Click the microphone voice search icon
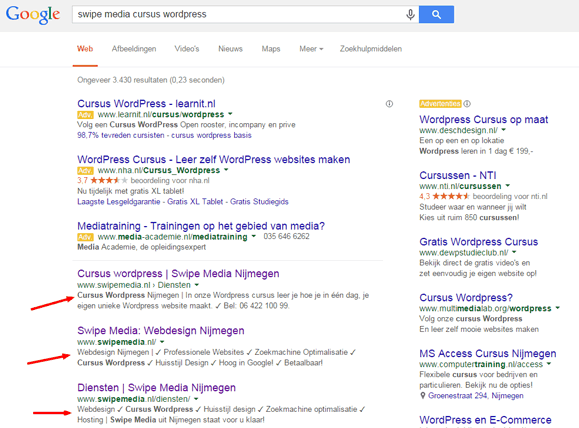 [x=410, y=14]
